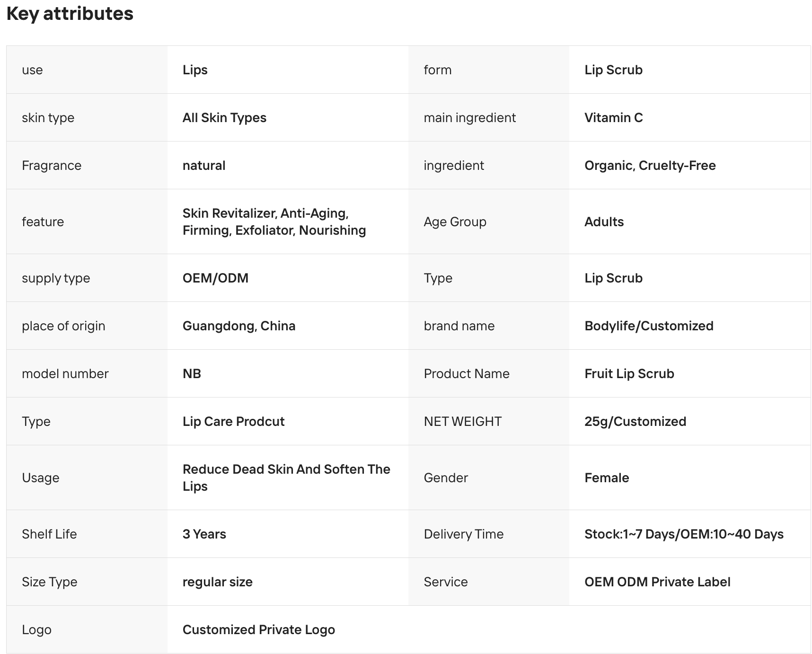The height and width of the screenshot is (654, 812).
Task: Select the Bodylife/Customized brand name value
Action: point(649,326)
